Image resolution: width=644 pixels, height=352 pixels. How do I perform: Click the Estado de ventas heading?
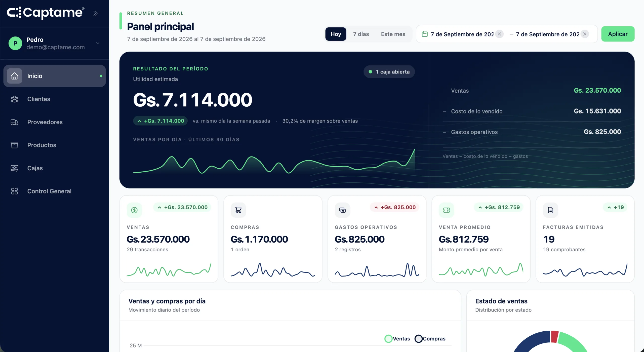click(501, 301)
